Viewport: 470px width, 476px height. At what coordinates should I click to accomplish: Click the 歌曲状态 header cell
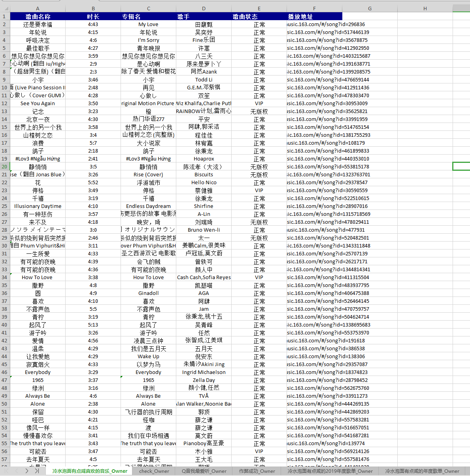[x=259, y=16]
